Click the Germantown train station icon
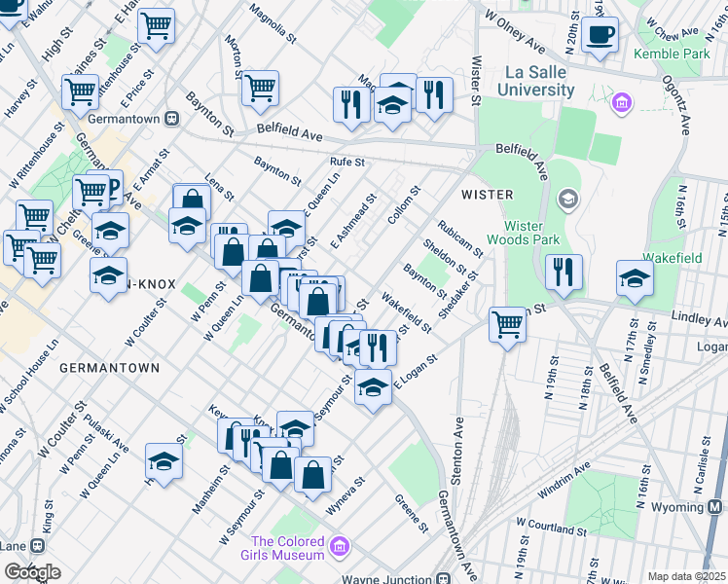Viewport: 728px width, 584px height. (172, 119)
